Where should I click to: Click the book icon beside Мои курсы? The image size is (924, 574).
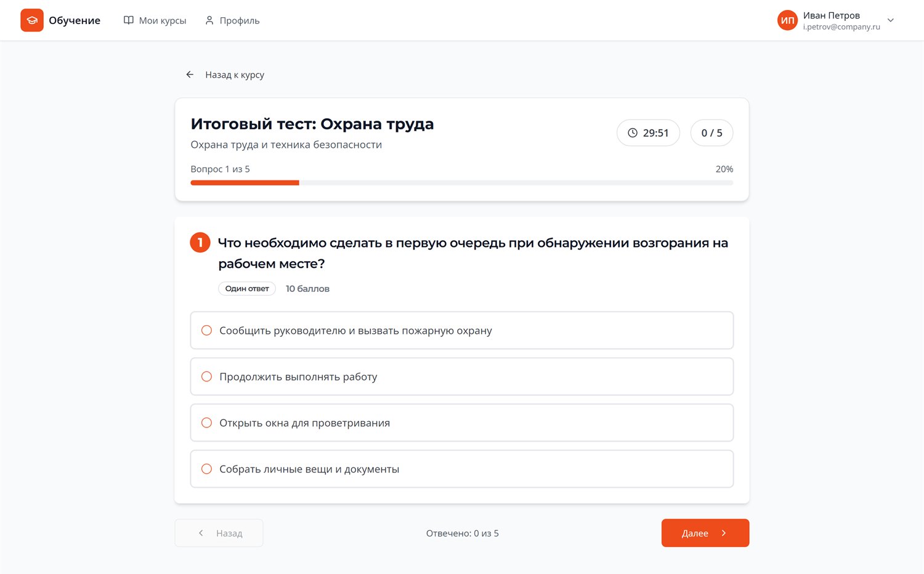coord(129,20)
